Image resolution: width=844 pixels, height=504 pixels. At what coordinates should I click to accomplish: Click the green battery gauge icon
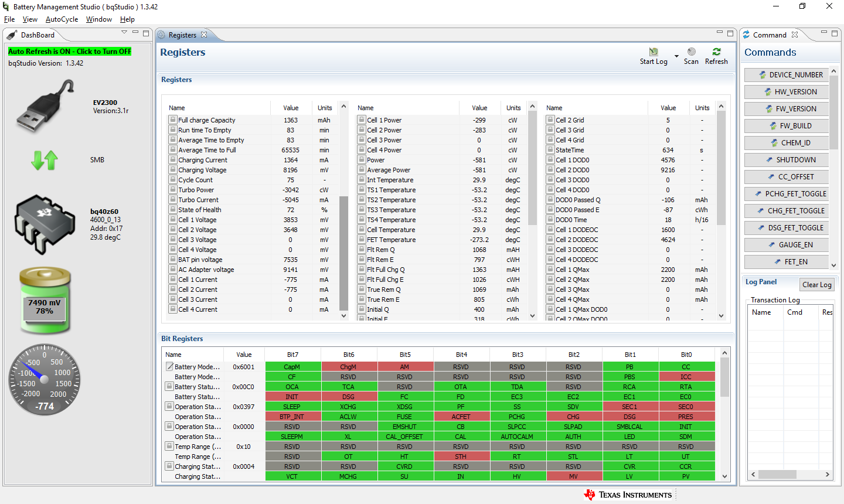click(45, 301)
